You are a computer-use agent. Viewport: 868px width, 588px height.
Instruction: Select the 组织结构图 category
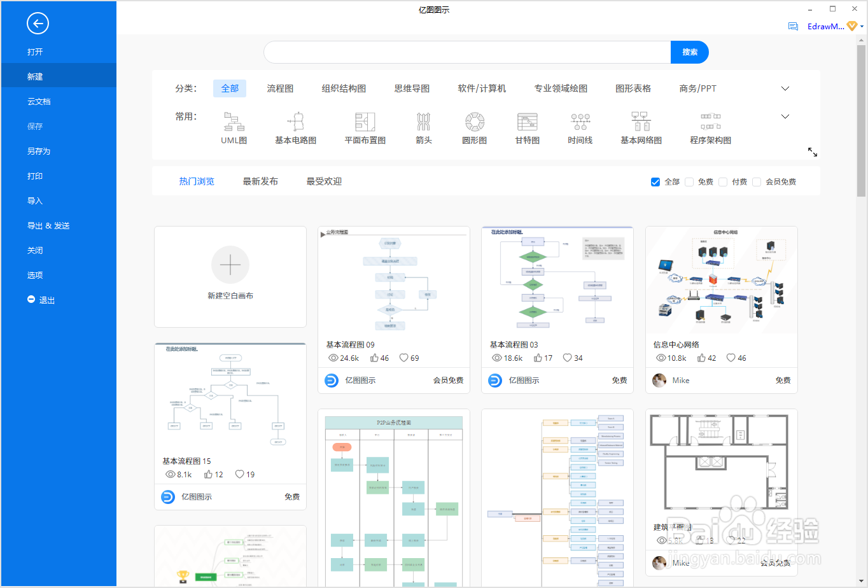[344, 88]
